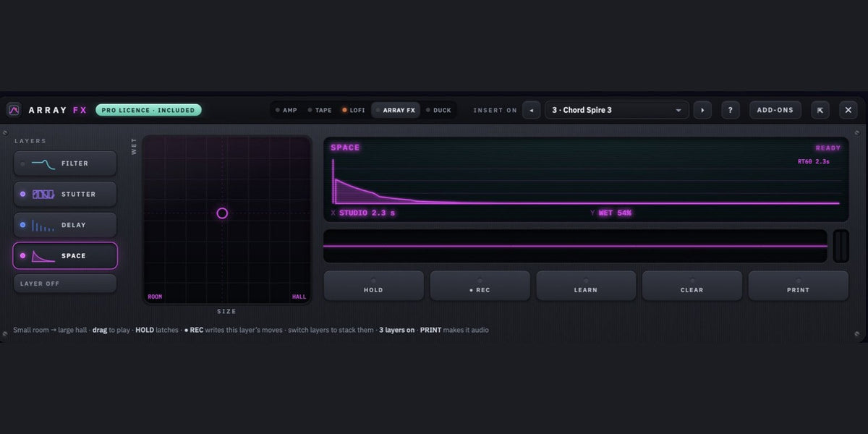Click the ROOM label on XY pad
Screen dimensions: 868x434
[155, 297]
